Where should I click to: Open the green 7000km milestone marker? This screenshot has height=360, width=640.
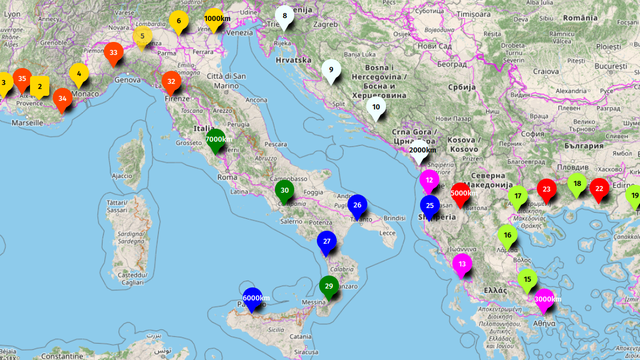click(x=216, y=142)
